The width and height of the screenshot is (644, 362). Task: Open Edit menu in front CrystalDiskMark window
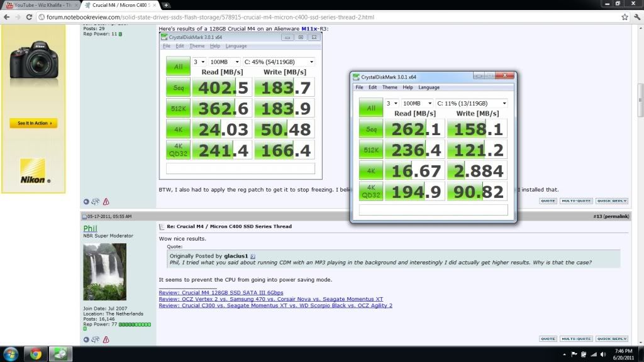click(372, 87)
